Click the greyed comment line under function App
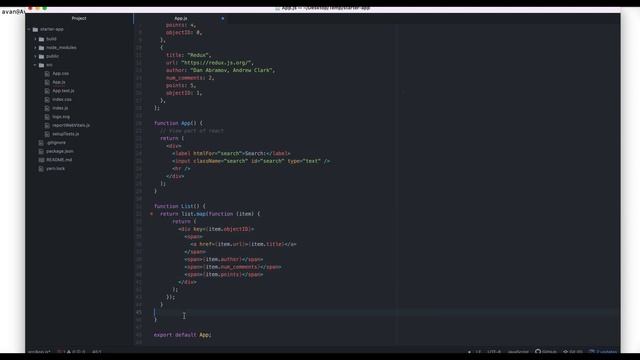The image size is (640, 360). pos(192,131)
